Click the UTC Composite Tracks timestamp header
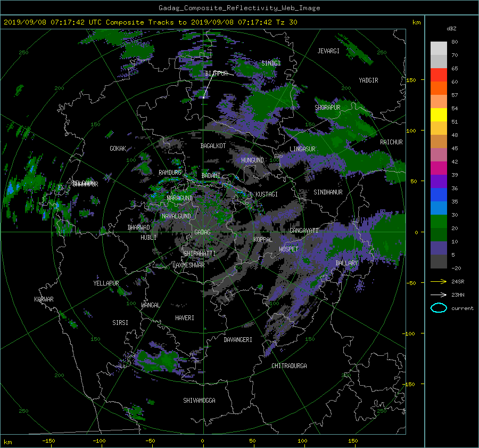The image size is (479, 448). point(150,22)
